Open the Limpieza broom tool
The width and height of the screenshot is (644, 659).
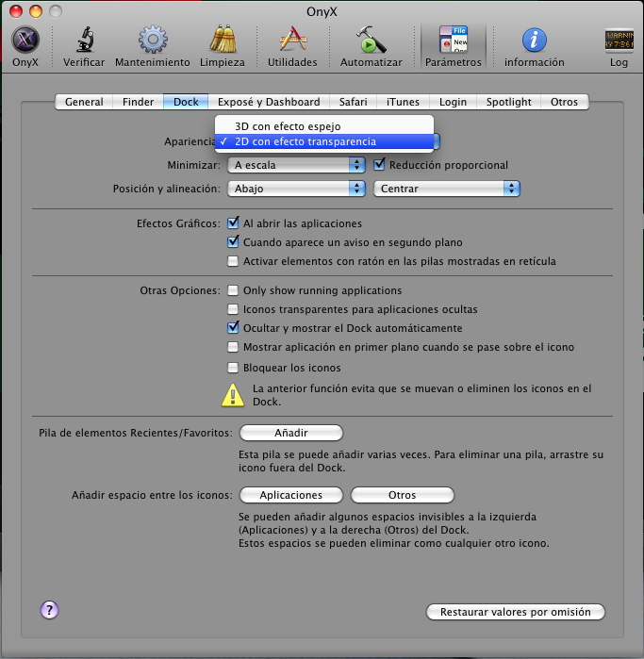[x=223, y=46]
